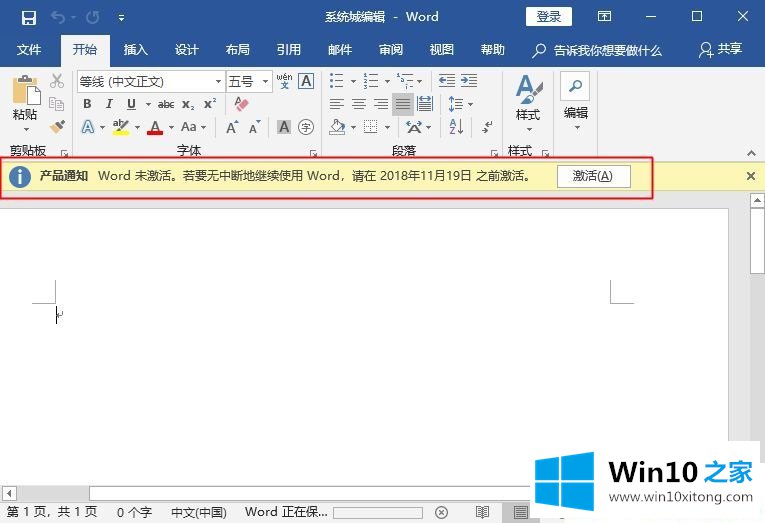Switch to the 审阅 Review tab
The image size is (765, 523).
click(x=391, y=50)
